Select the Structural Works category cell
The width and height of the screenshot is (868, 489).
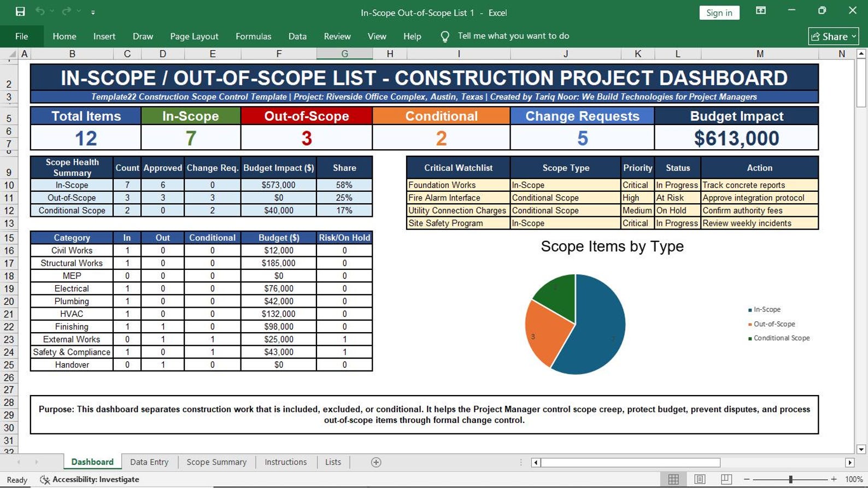72,263
